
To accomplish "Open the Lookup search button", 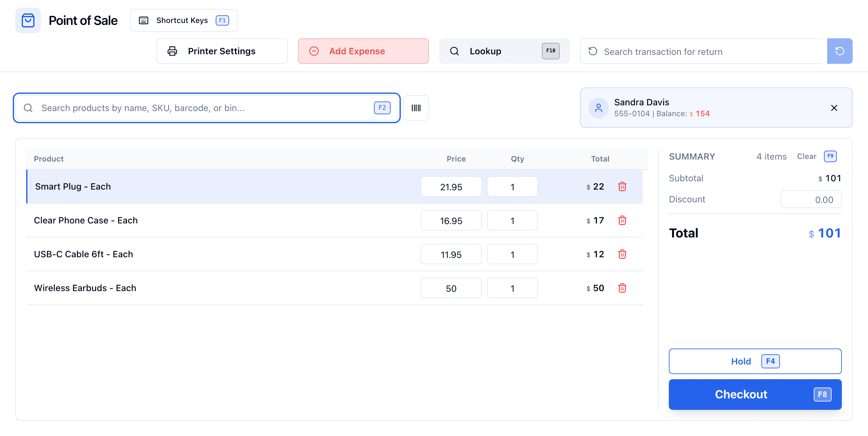I will (x=504, y=51).
